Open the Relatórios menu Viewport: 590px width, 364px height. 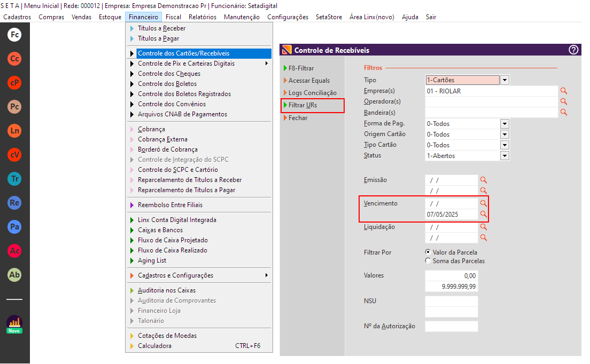203,17
